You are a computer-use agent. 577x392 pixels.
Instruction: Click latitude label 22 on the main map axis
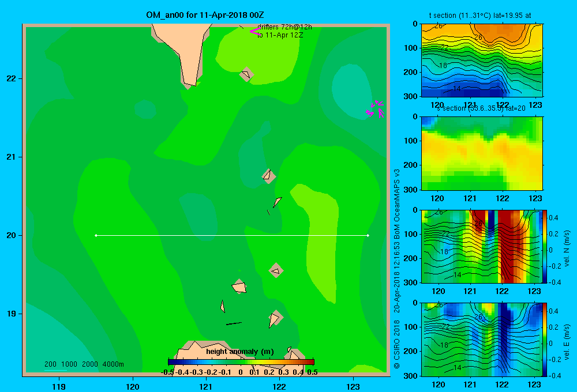coord(12,79)
